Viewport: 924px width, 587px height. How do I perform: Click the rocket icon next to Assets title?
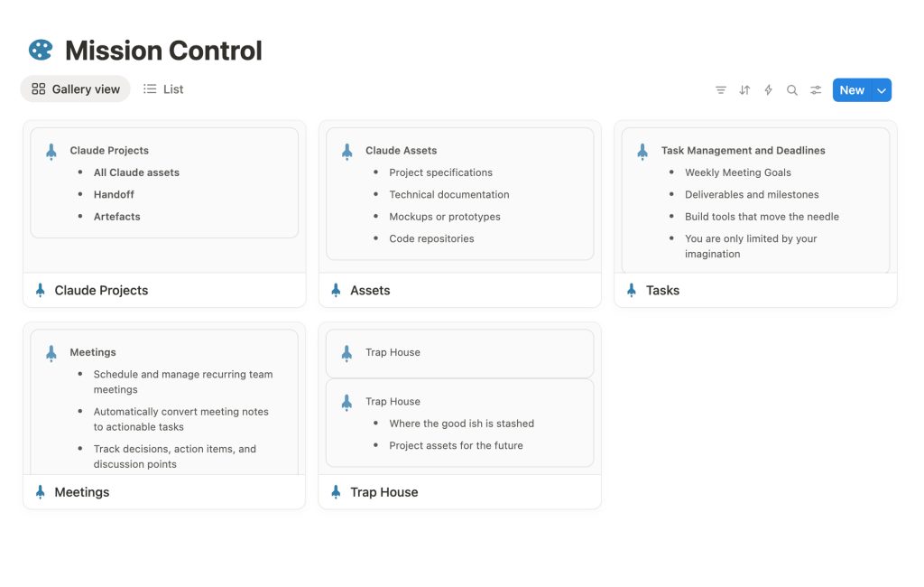(x=336, y=291)
